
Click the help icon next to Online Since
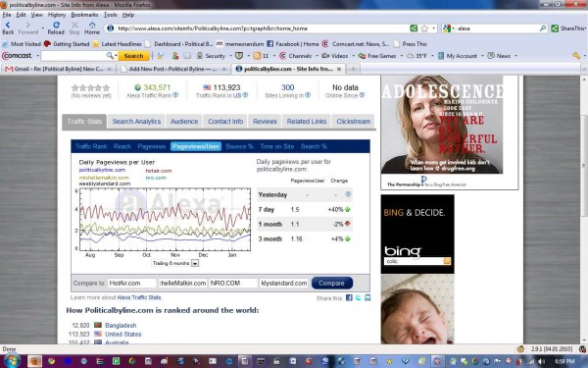(x=362, y=95)
